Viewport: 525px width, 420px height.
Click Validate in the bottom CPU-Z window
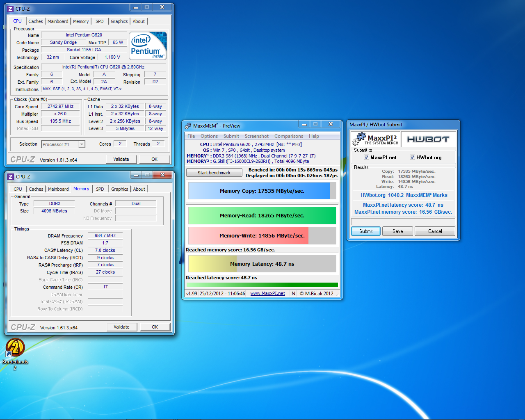click(x=121, y=327)
